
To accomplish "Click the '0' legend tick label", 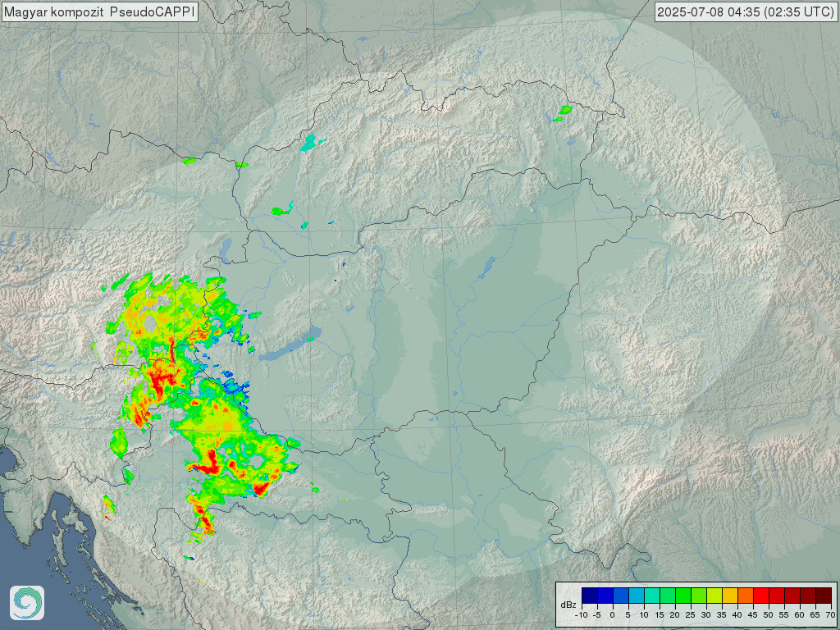I will pyautogui.click(x=613, y=615).
